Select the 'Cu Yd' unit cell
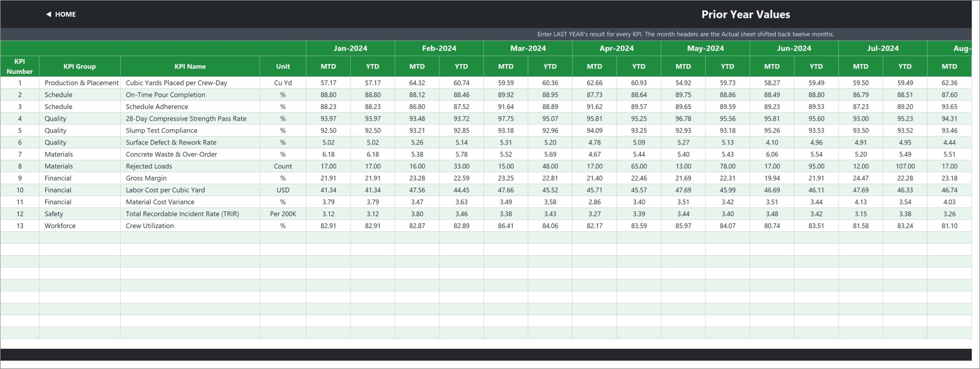The image size is (980, 369). point(283,83)
